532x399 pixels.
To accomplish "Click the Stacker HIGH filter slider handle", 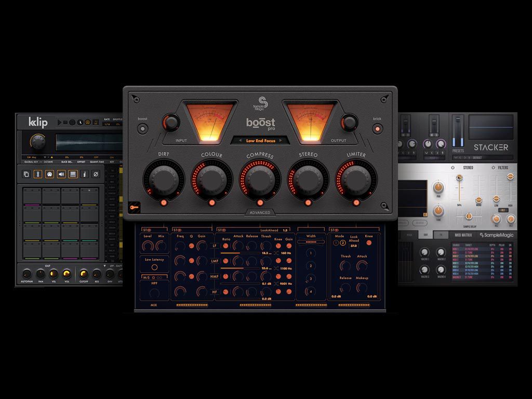I will click(x=510, y=176).
